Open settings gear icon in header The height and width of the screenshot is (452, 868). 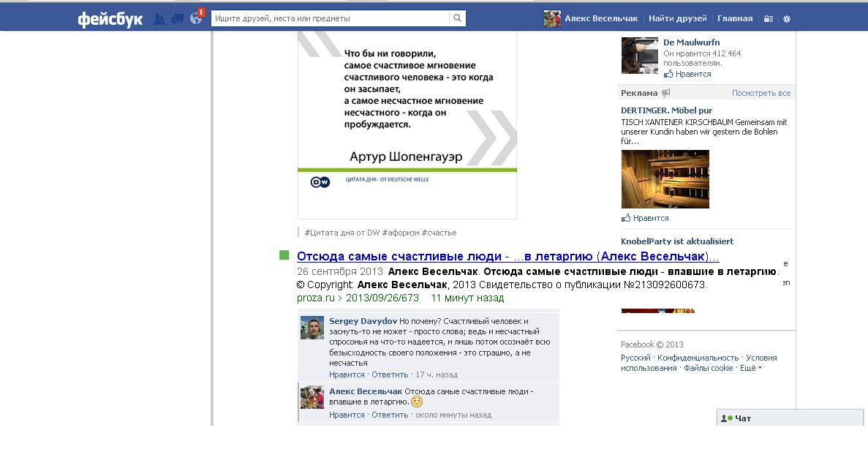tap(787, 19)
